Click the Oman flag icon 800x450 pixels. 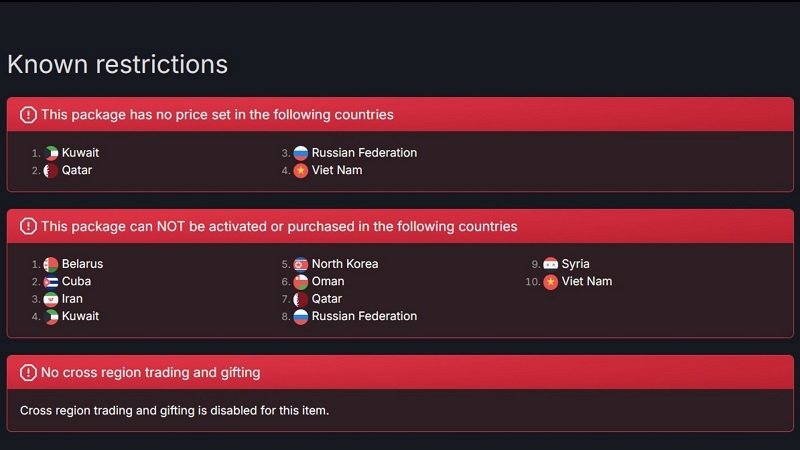tap(301, 281)
